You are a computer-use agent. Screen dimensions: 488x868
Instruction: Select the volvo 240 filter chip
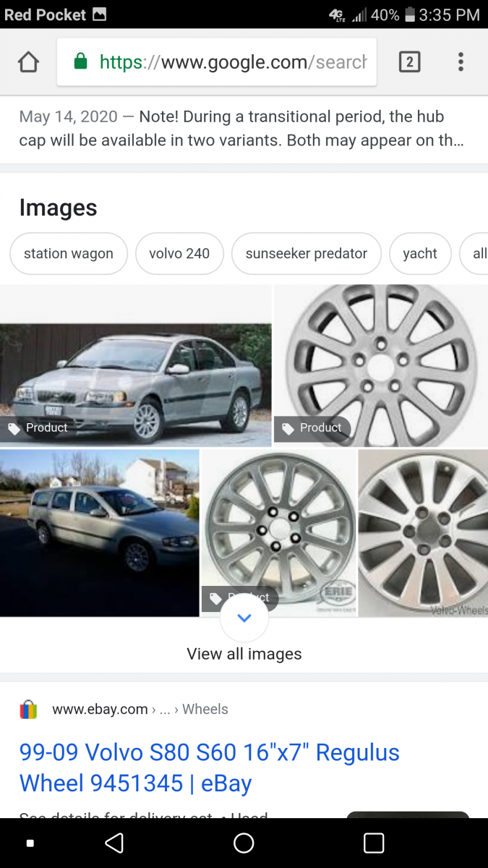pyautogui.click(x=179, y=253)
